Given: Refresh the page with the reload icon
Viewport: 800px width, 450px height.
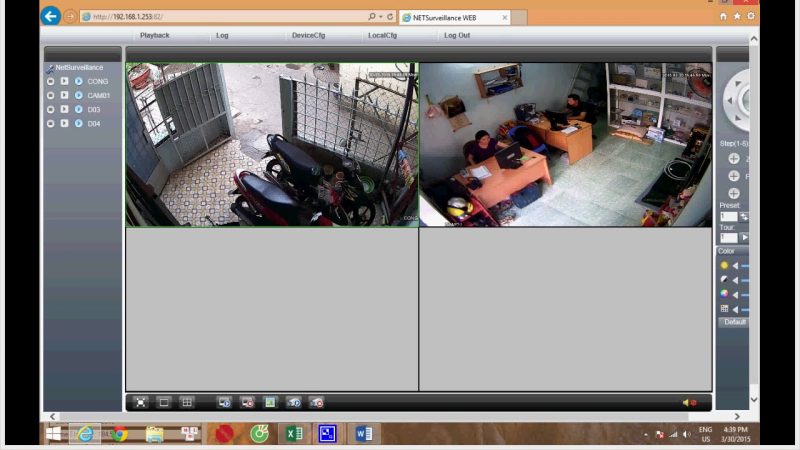Looking at the screenshot, I should coord(390,17).
